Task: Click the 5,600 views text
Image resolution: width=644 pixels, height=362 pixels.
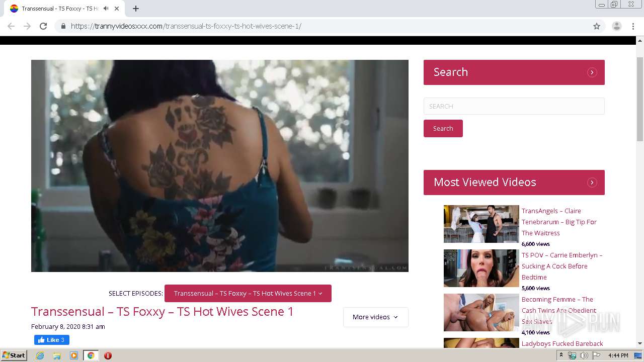Action: point(536,289)
